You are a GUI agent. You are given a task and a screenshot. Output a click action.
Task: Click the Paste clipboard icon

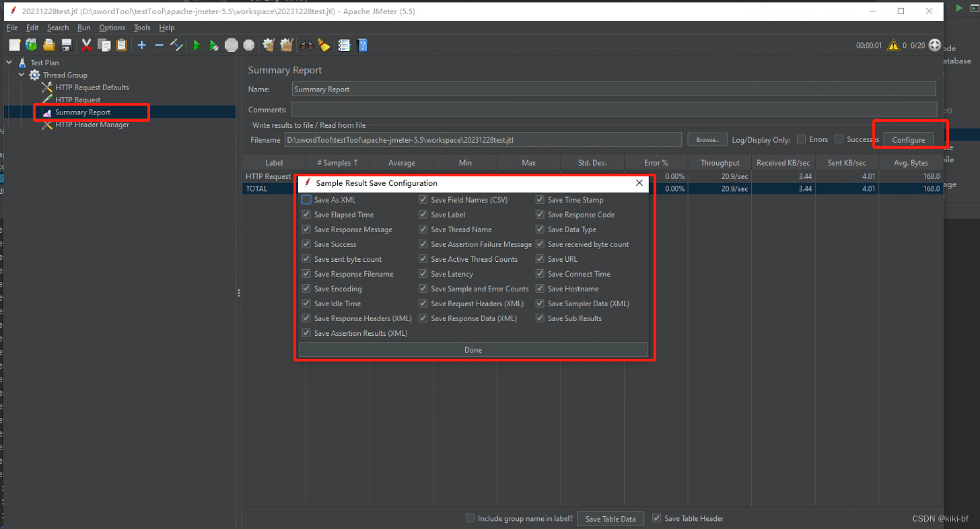(x=121, y=45)
